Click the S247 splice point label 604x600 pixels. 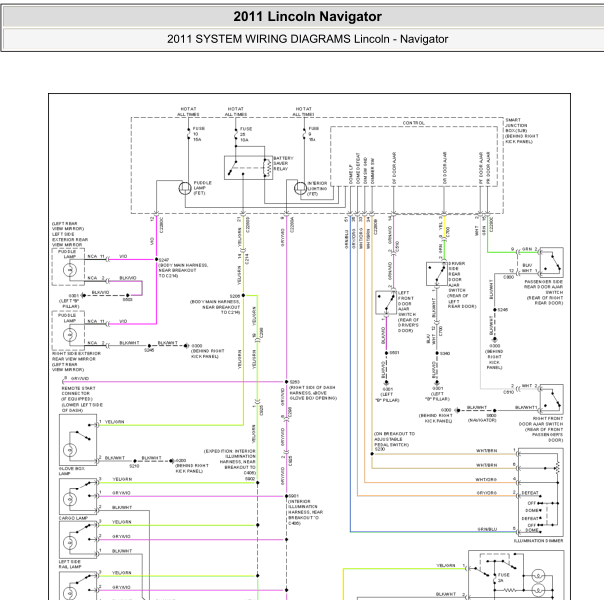pos(164,260)
